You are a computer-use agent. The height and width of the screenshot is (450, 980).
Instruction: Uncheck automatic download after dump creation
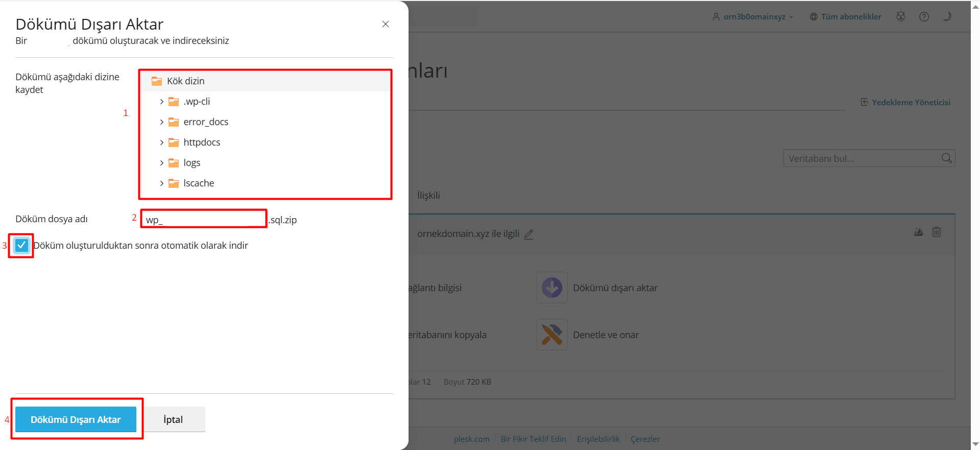coord(21,245)
